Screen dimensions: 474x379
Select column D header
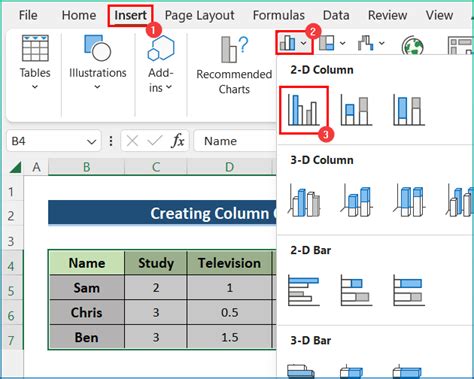pos(229,167)
